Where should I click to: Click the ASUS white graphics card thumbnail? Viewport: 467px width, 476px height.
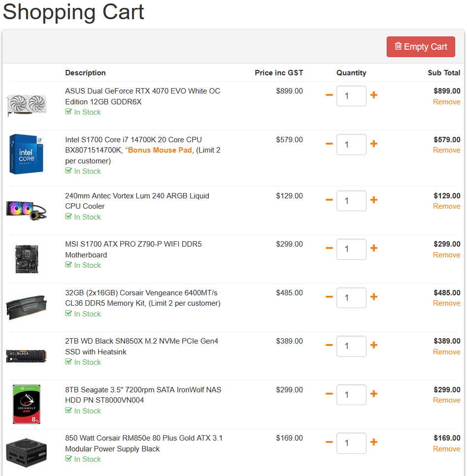point(26,105)
